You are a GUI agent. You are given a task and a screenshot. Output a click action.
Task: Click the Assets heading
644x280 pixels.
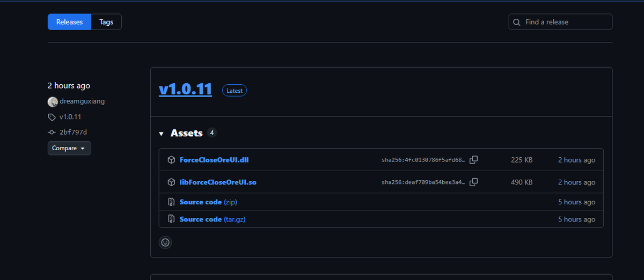(x=186, y=133)
